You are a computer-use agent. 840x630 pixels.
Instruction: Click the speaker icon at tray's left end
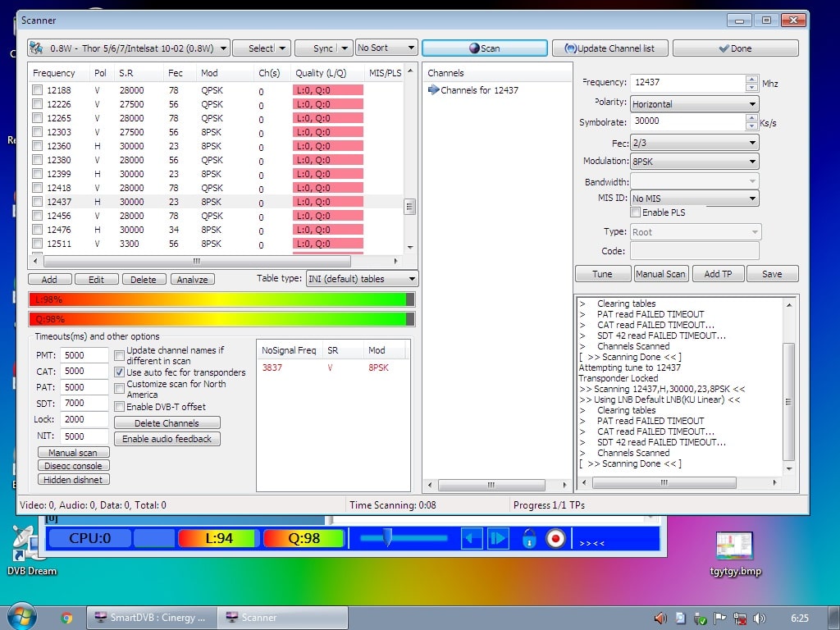click(660, 619)
